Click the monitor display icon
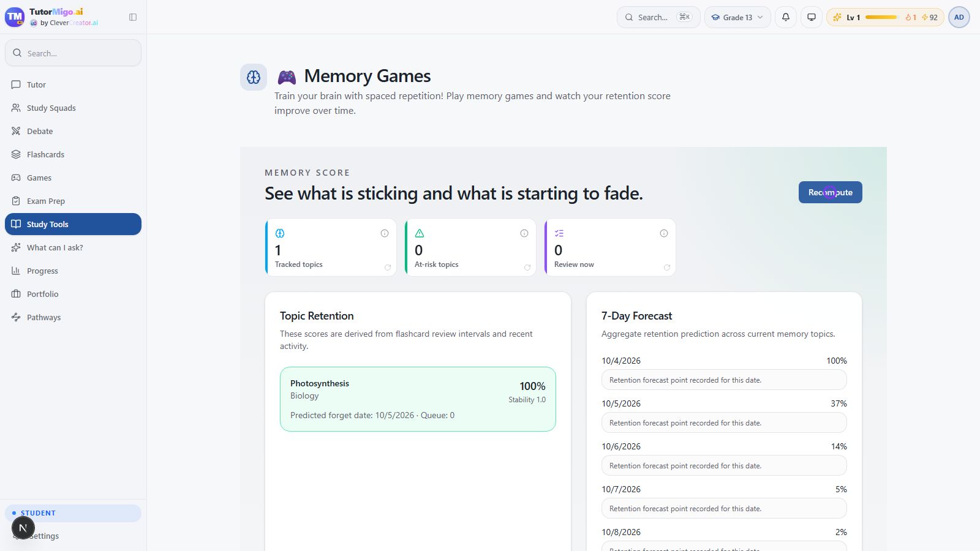 812,17
